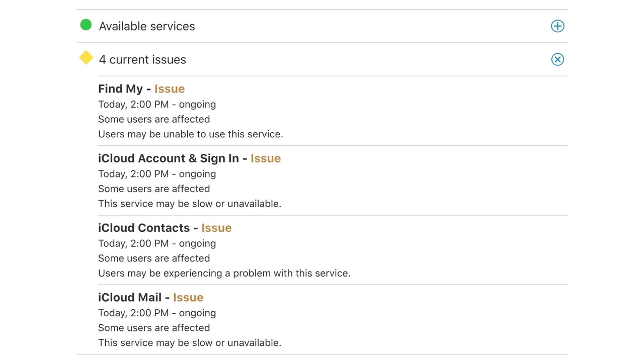Open the iCloud Contacts issue title
This screenshot has width=644, height=362.
point(143,228)
